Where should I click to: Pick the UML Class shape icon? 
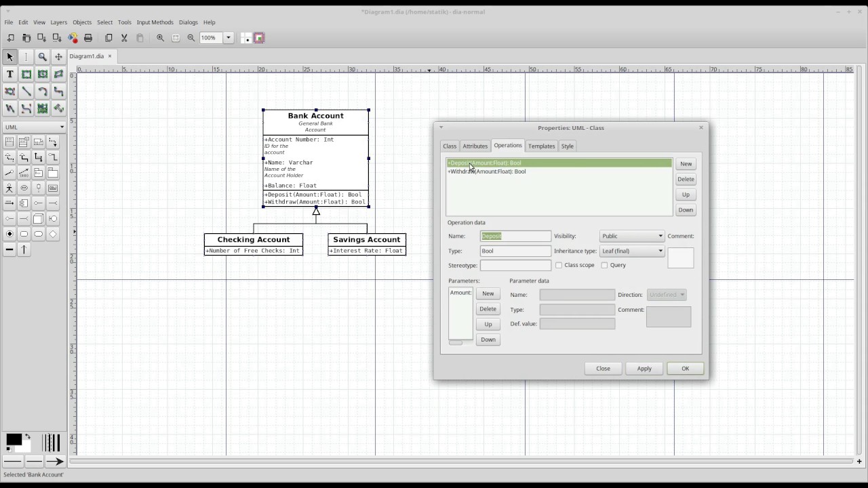9,142
